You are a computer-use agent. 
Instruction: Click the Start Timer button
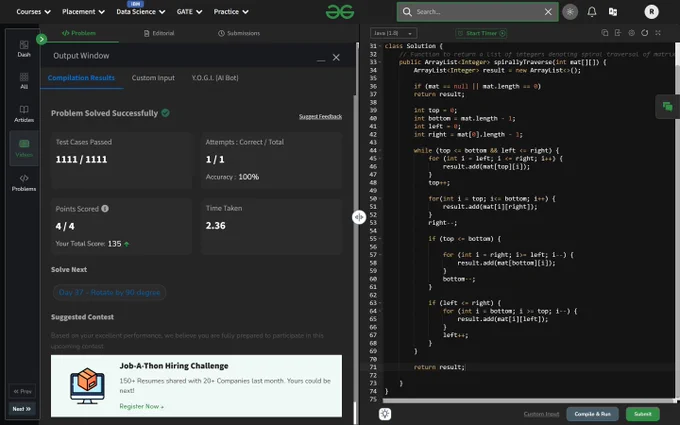(x=481, y=33)
